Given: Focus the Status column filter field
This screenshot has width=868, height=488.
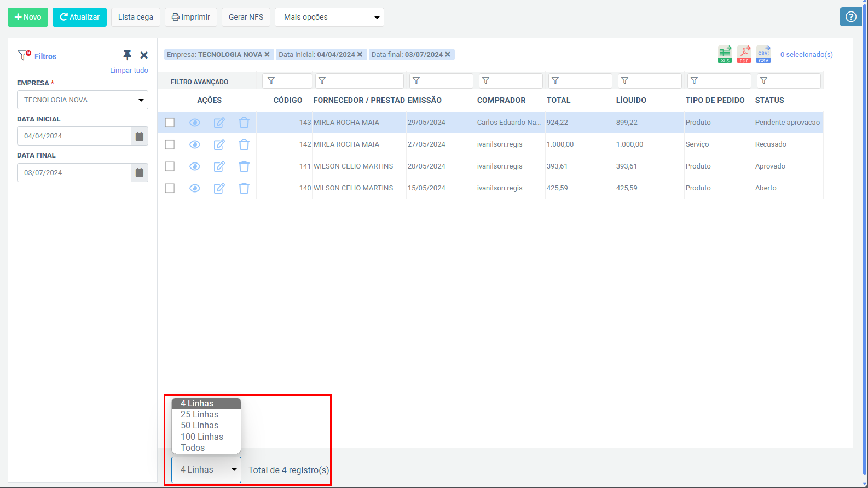Looking at the screenshot, I should tap(789, 81).
